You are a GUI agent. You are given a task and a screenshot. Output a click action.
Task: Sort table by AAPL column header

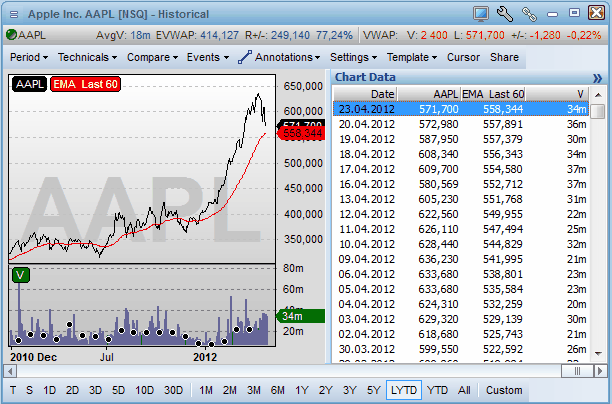(x=429, y=94)
